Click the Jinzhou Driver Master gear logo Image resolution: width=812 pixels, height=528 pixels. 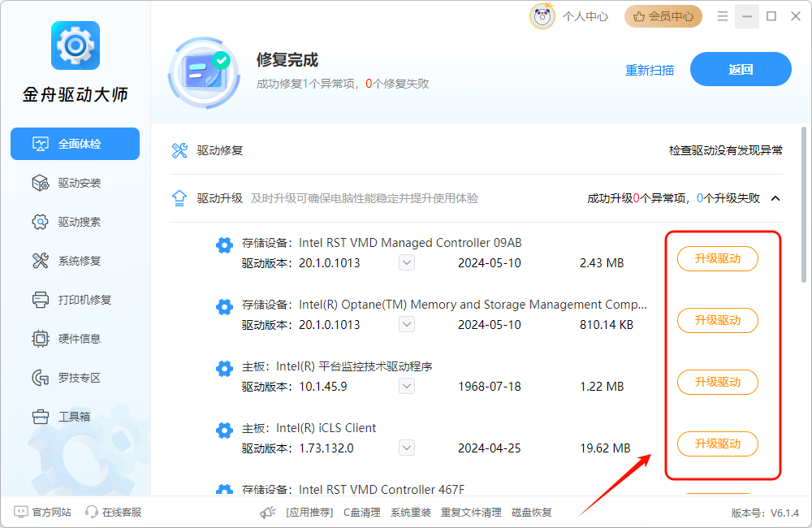(75, 45)
